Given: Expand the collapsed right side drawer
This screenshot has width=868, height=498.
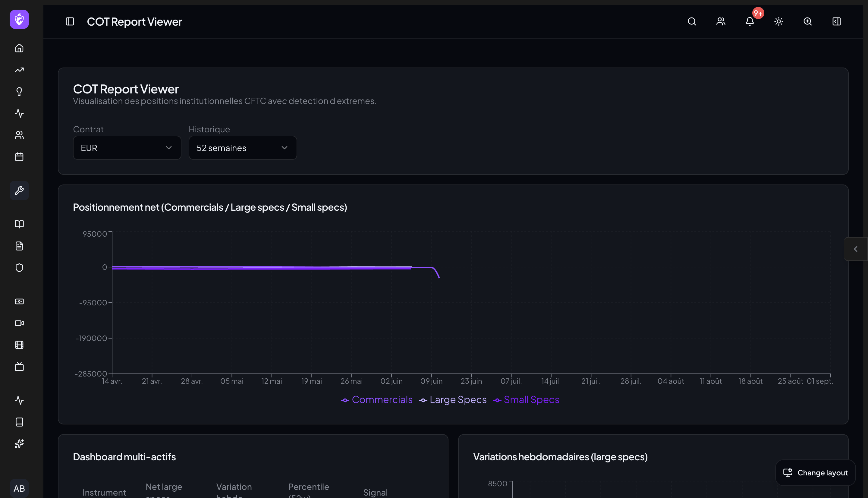Looking at the screenshot, I should [x=855, y=249].
